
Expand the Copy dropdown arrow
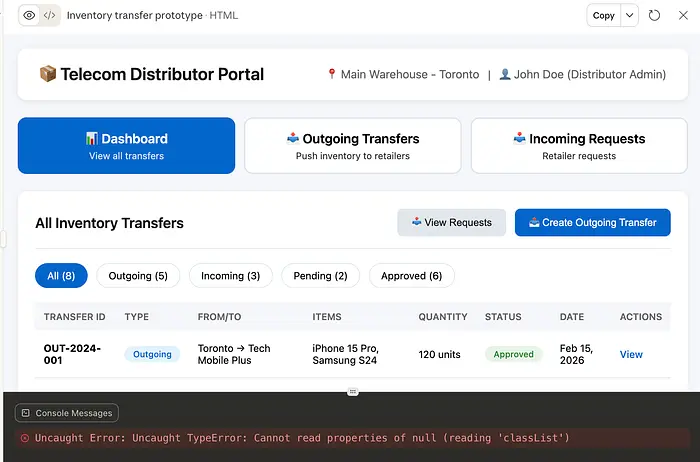click(629, 15)
